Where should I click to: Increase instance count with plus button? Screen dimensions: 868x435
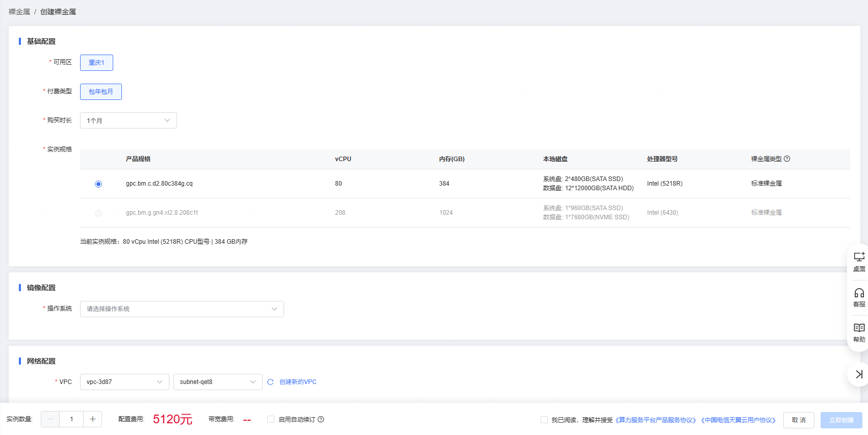(x=92, y=419)
